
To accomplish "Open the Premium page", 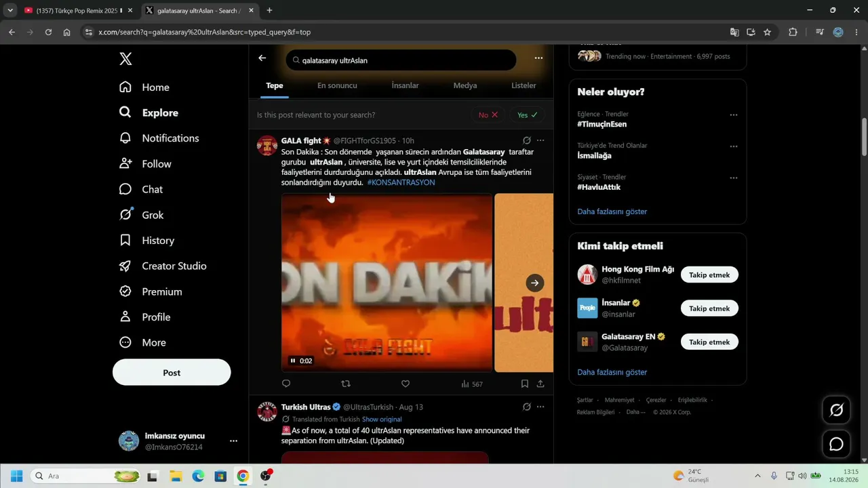I will point(151,291).
